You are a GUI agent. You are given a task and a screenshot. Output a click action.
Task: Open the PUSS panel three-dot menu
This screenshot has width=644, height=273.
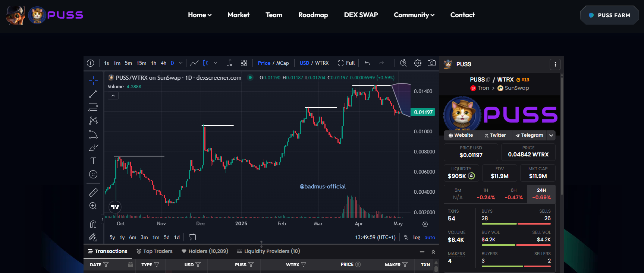pyautogui.click(x=555, y=64)
